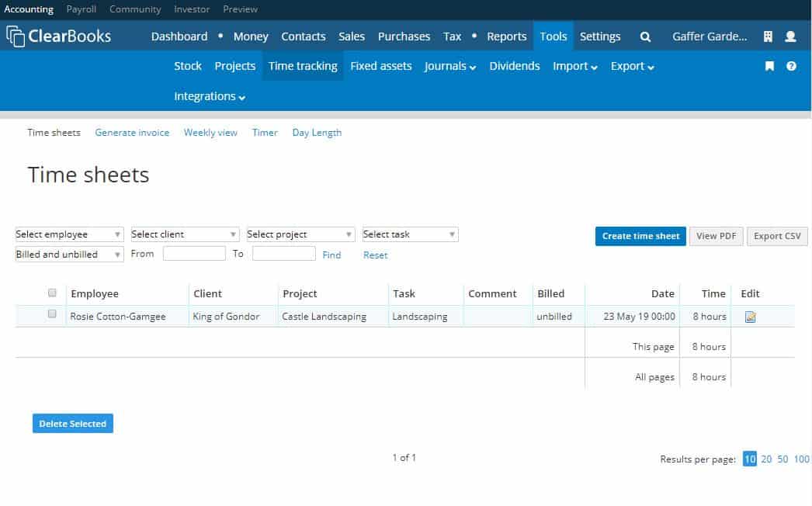Go to the Projects section

tap(235, 66)
